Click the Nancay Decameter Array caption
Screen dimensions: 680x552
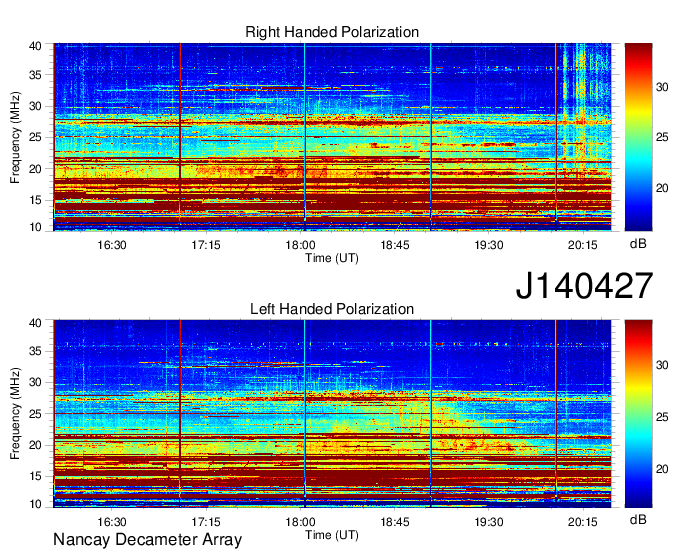[147, 540]
